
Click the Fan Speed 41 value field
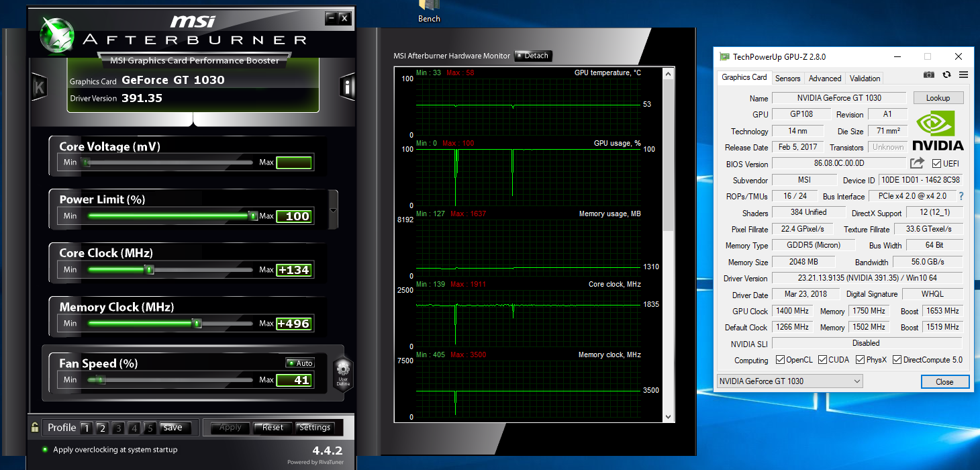click(294, 380)
